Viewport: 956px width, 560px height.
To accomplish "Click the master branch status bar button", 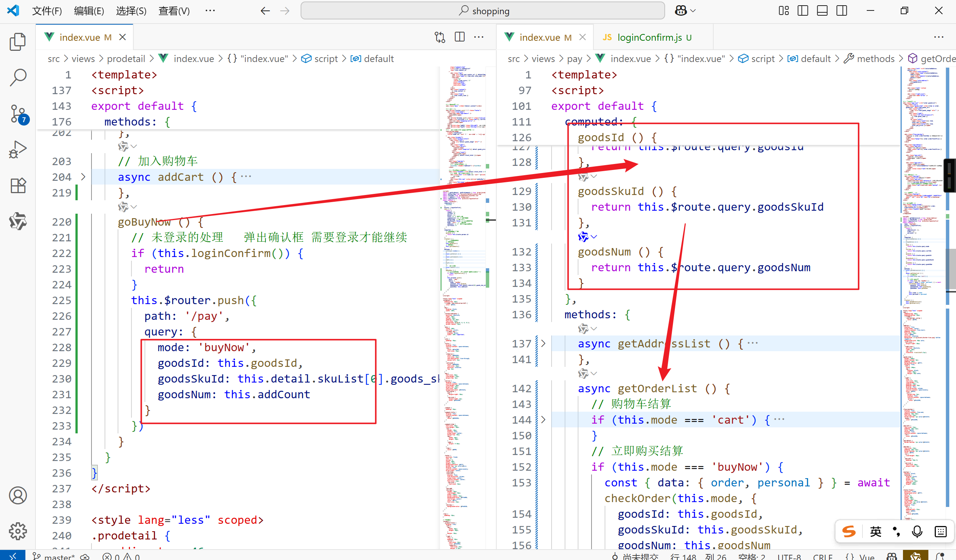I will pos(54,556).
